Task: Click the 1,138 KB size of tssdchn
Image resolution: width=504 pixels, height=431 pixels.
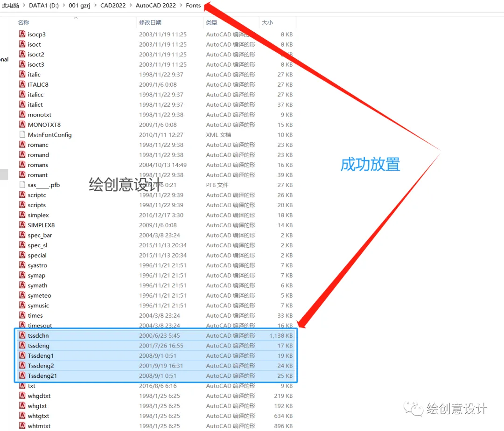Action: [x=281, y=335]
